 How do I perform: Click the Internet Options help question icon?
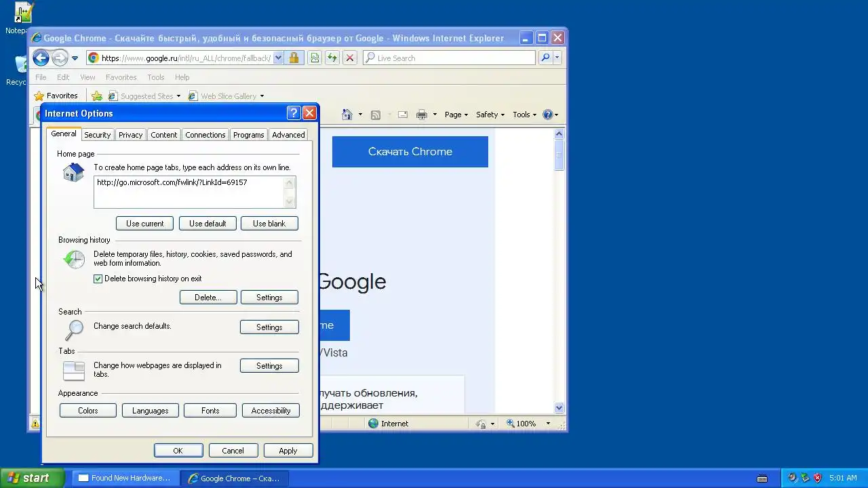point(294,113)
